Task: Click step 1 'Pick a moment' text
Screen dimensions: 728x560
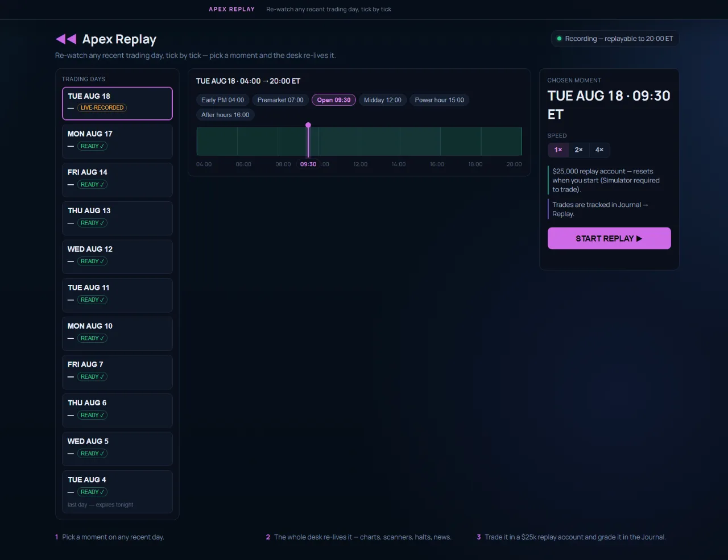Action: (x=113, y=537)
